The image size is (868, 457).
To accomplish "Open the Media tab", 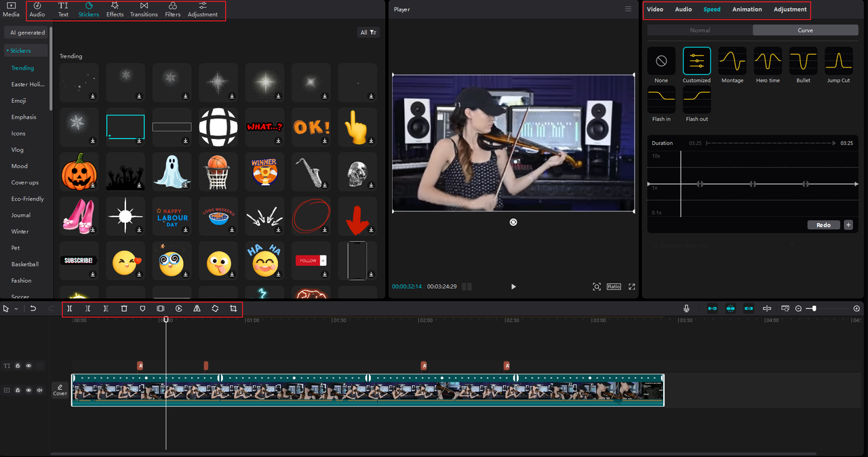I will coord(12,9).
